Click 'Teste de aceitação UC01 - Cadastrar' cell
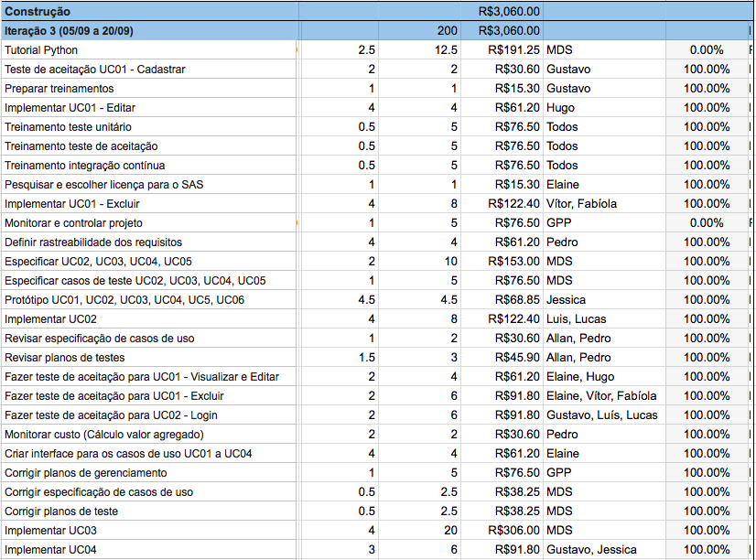Screen dimensions: 756x560 pos(148,70)
